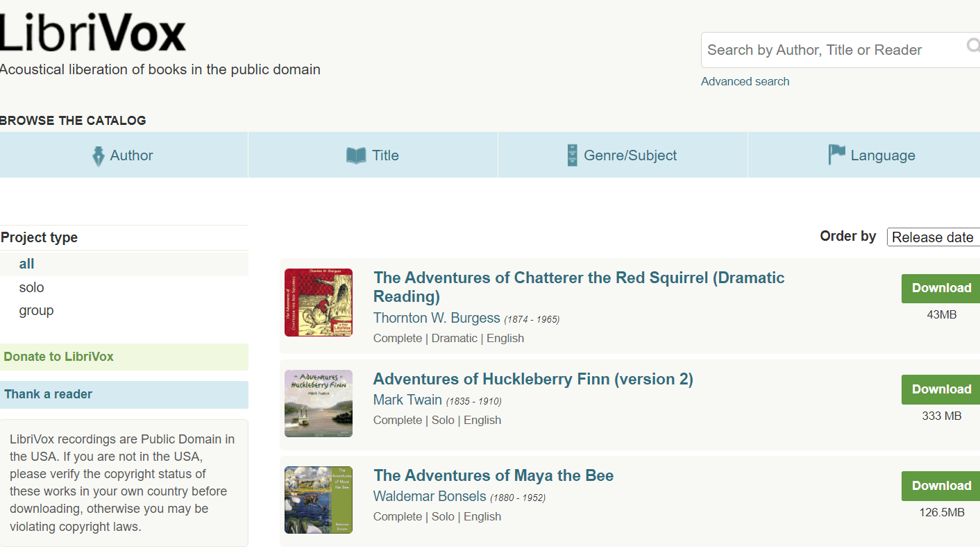Click the 'Order by' label
The height and width of the screenshot is (551, 980).
(x=848, y=236)
